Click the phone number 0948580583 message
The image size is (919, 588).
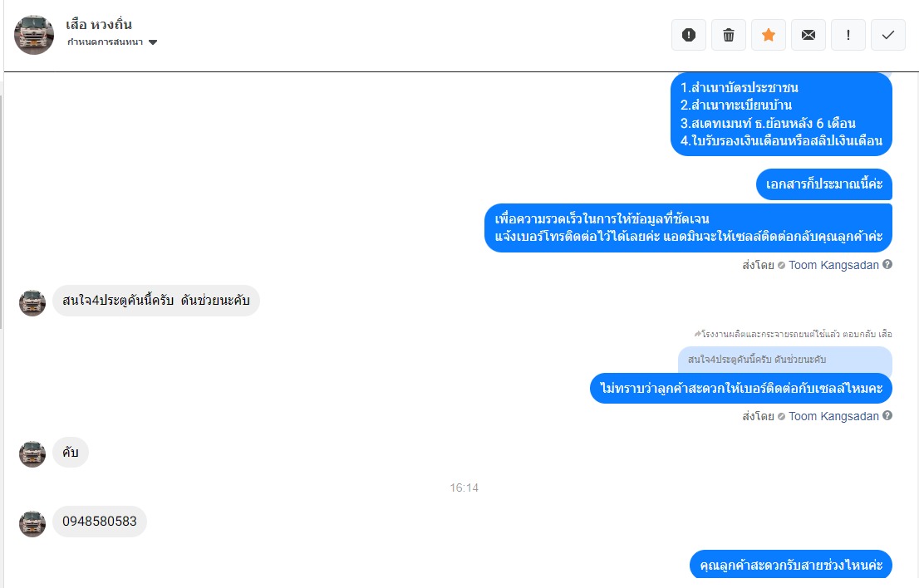tap(100, 522)
